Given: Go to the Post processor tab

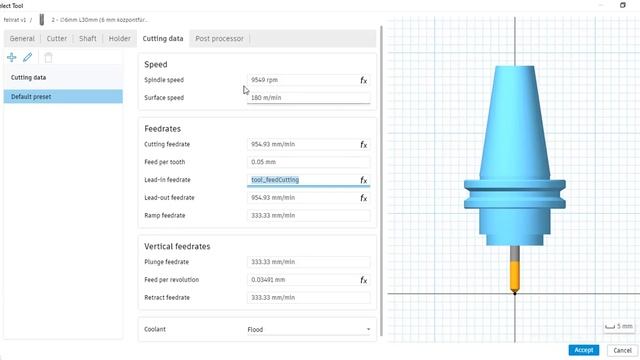Looking at the screenshot, I should [x=219, y=38].
